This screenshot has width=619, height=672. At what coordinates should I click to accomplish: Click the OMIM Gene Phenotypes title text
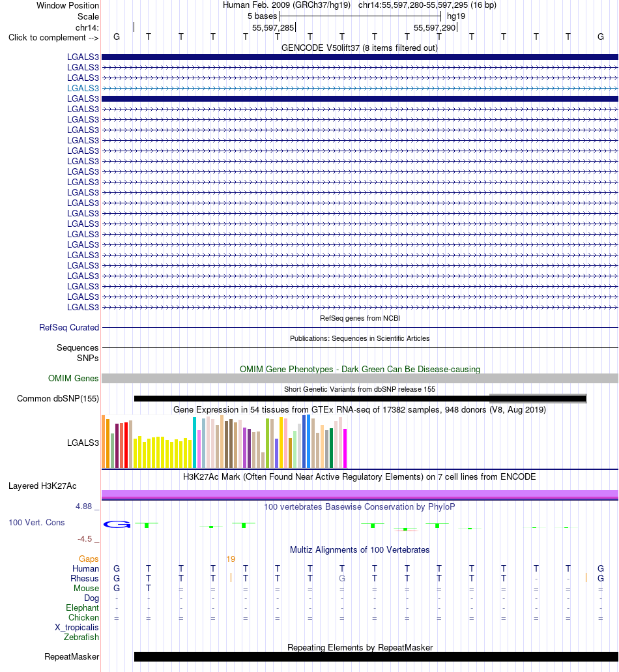point(360,370)
